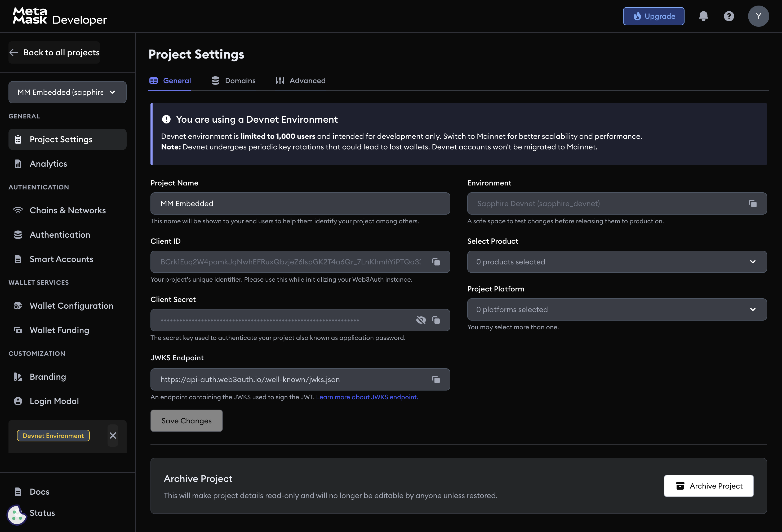The width and height of the screenshot is (782, 532).
Task: Open Wallet Funding in the sidebar
Action: 67,330
